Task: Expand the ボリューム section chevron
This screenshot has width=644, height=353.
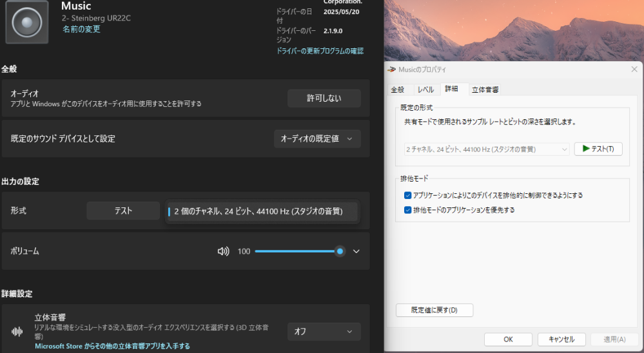Action: click(356, 251)
